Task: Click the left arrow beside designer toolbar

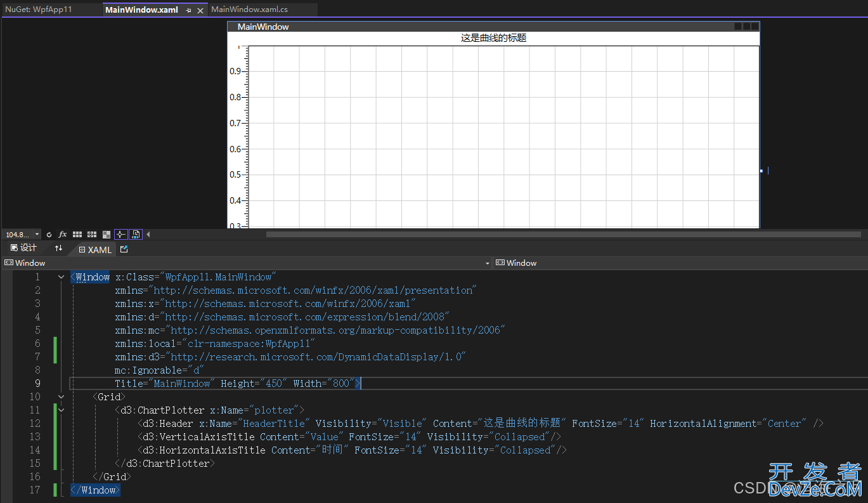Action: [148, 235]
